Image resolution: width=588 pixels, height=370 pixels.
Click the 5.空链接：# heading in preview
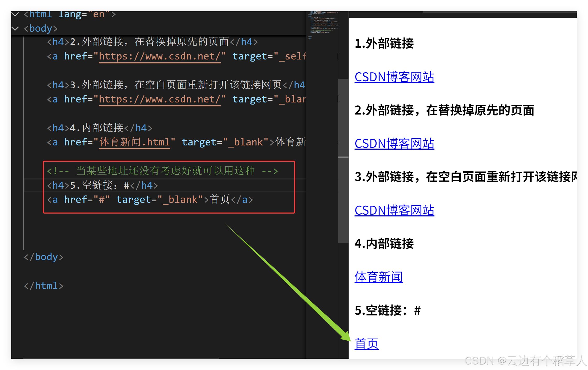[387, 310]
